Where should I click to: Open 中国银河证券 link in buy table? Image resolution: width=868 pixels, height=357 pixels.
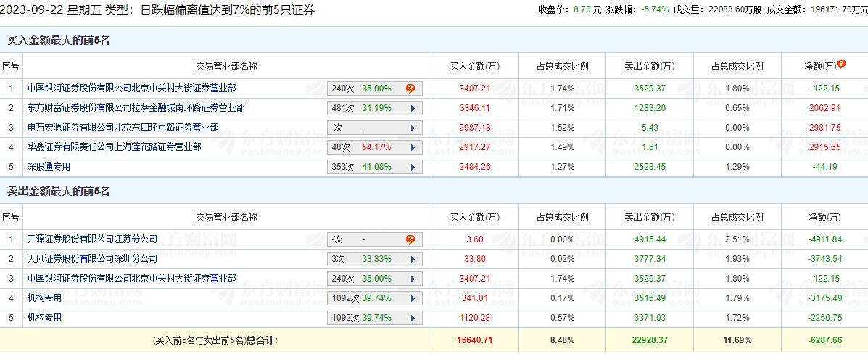click(x=132, y=89)
